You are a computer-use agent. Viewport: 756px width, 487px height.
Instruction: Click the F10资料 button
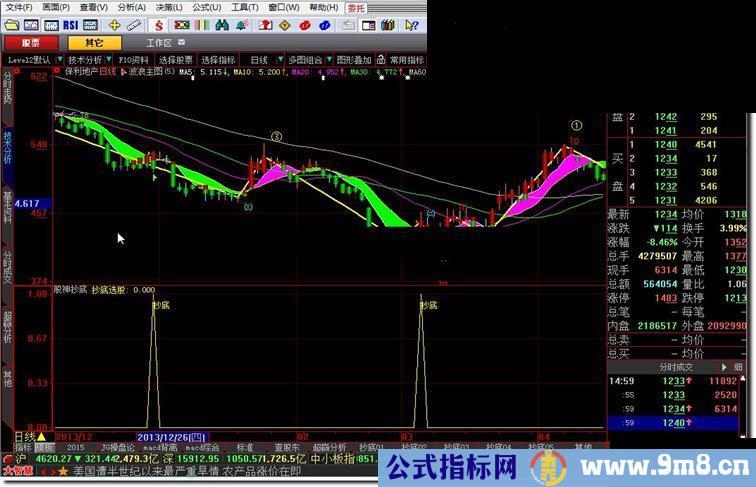[133, 59]
